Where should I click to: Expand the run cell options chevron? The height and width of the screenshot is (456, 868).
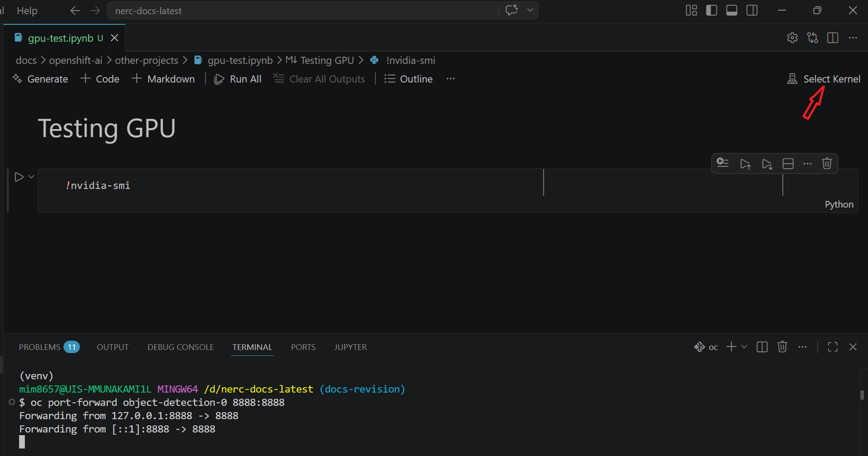pos(32,177)
